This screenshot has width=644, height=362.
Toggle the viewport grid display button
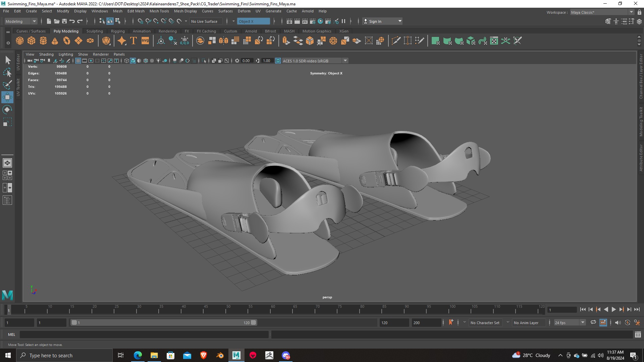tap(78, 61)
